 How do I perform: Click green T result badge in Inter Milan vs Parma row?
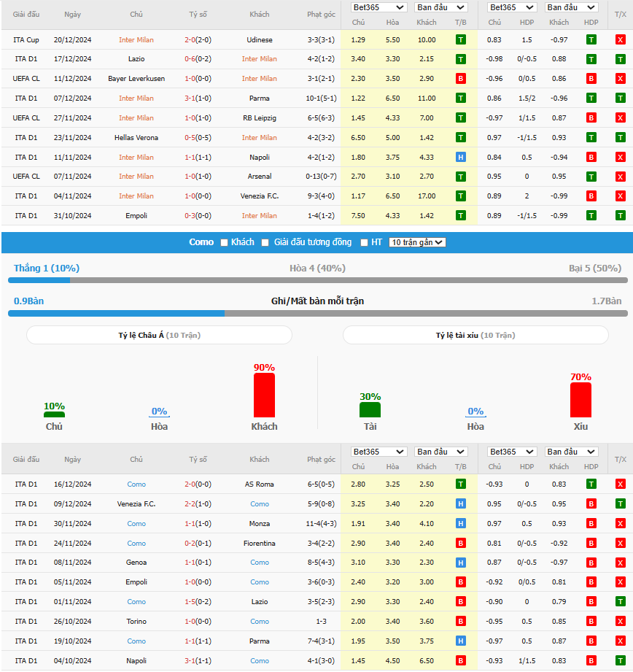(x=460, y=99)
